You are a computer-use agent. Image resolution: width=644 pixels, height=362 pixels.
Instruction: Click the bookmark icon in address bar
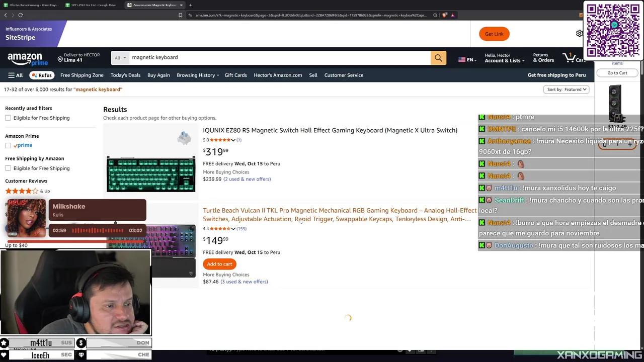pos(180,15)
